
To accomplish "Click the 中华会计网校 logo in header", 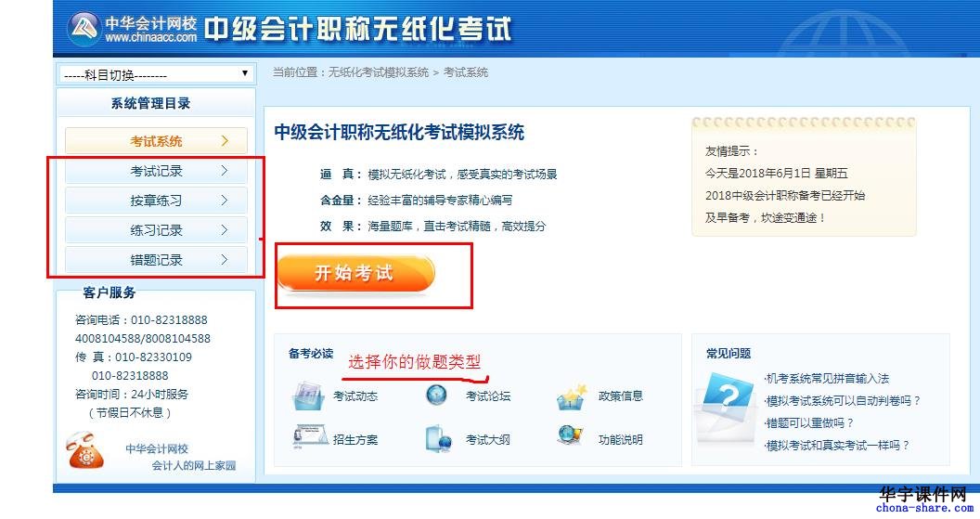I will tap(132, 28).
